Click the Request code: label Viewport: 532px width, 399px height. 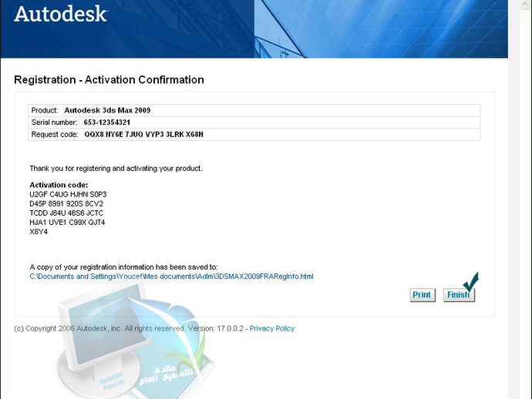(x=55, y=135)
